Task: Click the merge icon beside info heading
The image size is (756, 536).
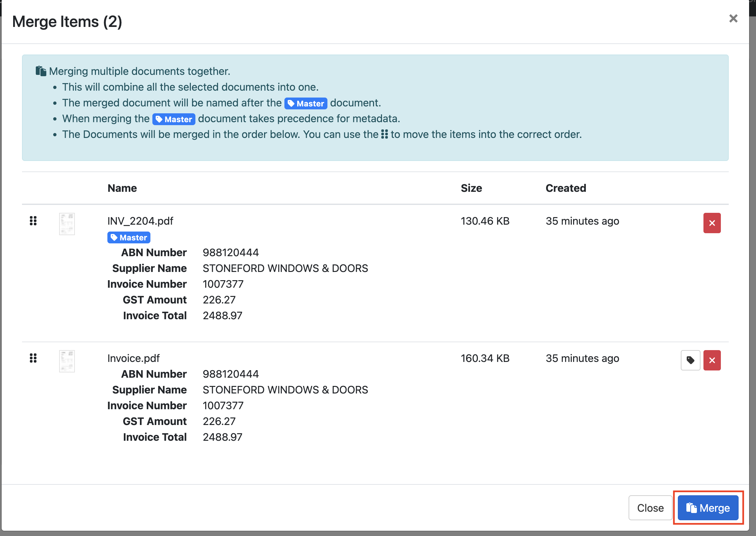Action: 41,71
